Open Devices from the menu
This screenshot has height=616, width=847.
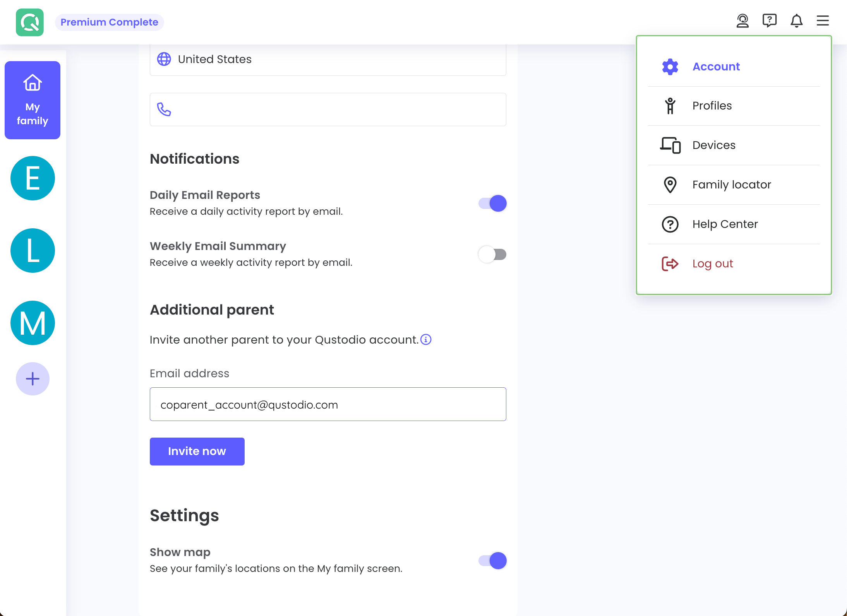[713, 145]
